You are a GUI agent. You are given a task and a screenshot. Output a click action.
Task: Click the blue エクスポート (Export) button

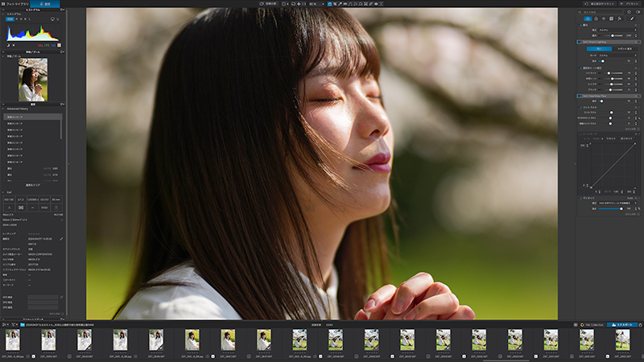pos(621,325)
